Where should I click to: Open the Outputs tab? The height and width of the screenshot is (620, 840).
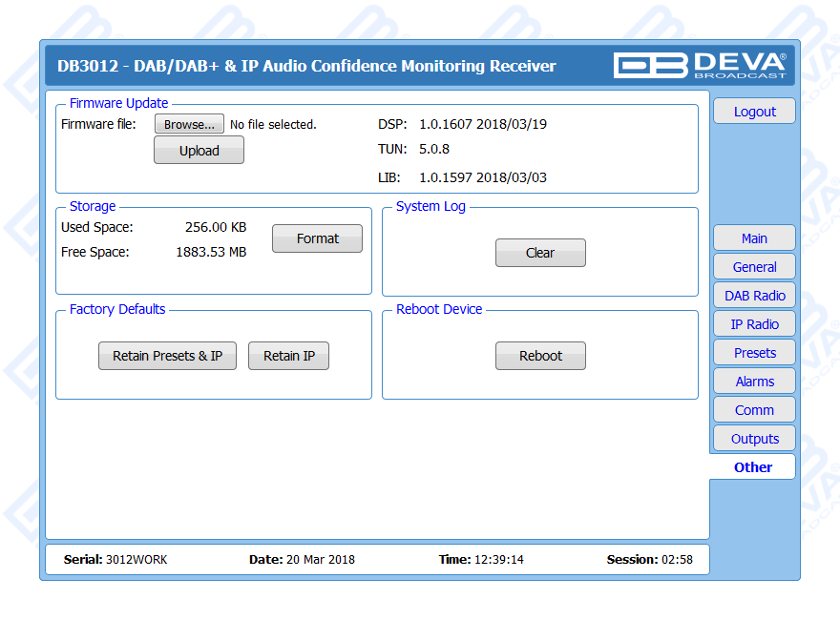tap(754, 439)
